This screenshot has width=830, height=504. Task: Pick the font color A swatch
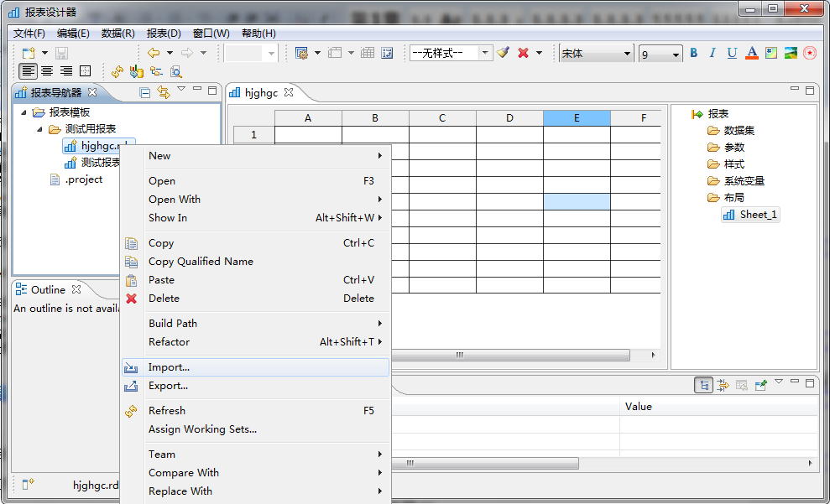(752, 53)
